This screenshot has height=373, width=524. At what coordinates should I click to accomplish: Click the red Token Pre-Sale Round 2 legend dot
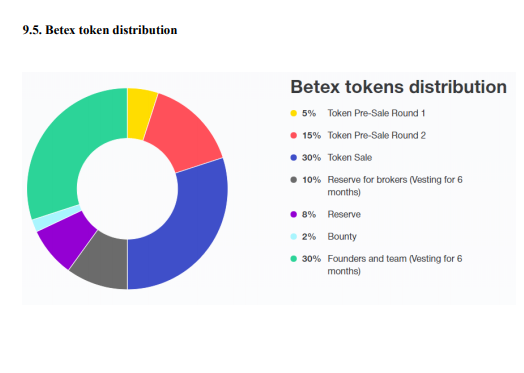(293, 135)
